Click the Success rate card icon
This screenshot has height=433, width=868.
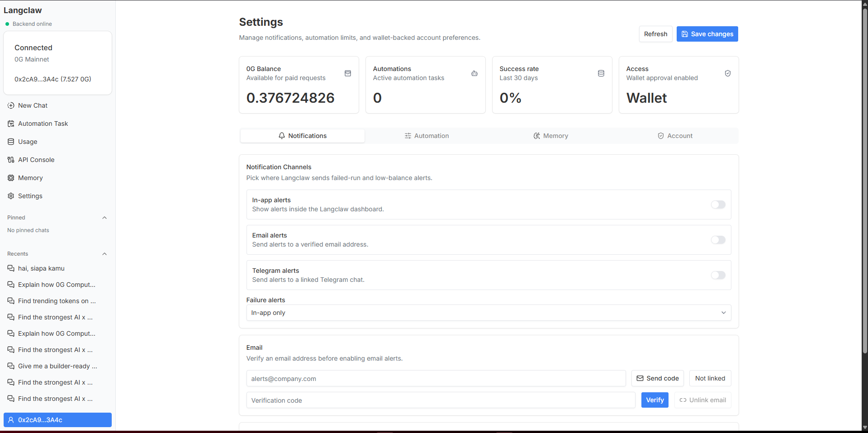pos(601,73)
